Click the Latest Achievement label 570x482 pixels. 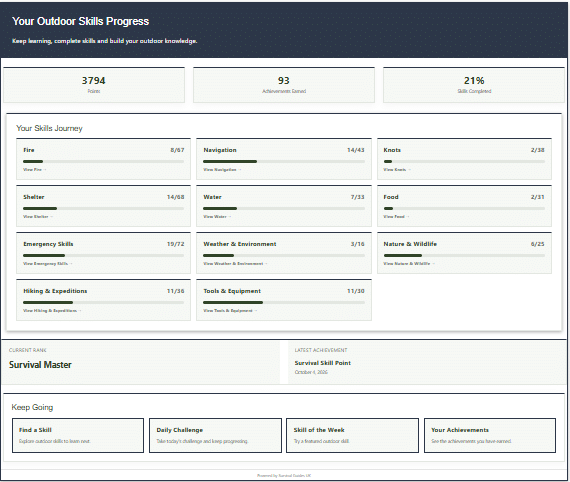[x=321, y=350]
